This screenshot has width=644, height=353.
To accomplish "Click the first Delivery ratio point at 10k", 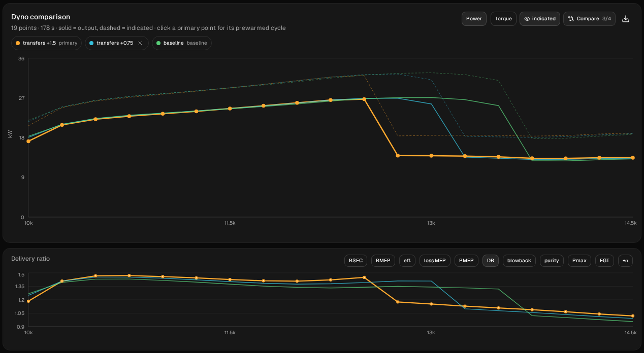I will (x=28, y=301).
